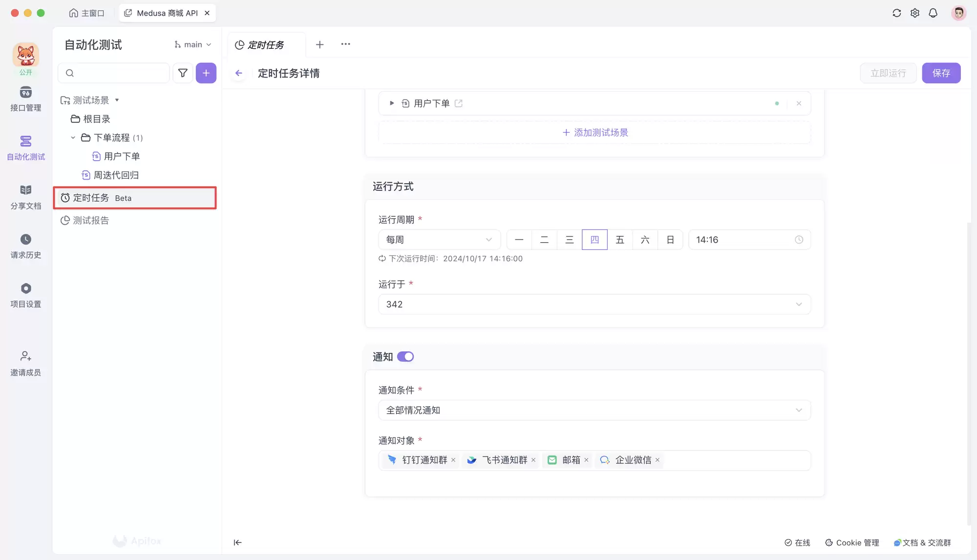Open the 项目设置 sidebar section
The width and height of the screenshot is (977, 560).
pos(25,295)
